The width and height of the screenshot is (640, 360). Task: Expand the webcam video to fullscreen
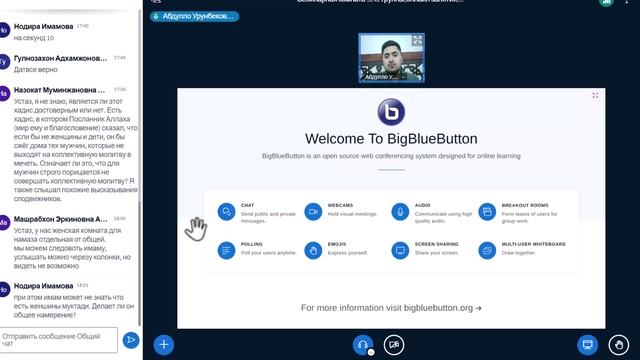click(x=417, y=40)
